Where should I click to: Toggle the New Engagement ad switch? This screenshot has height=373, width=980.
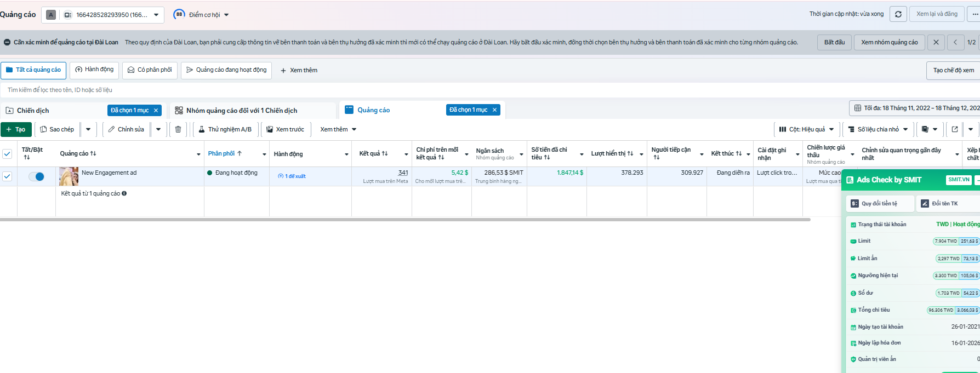(x=36, y=176)
